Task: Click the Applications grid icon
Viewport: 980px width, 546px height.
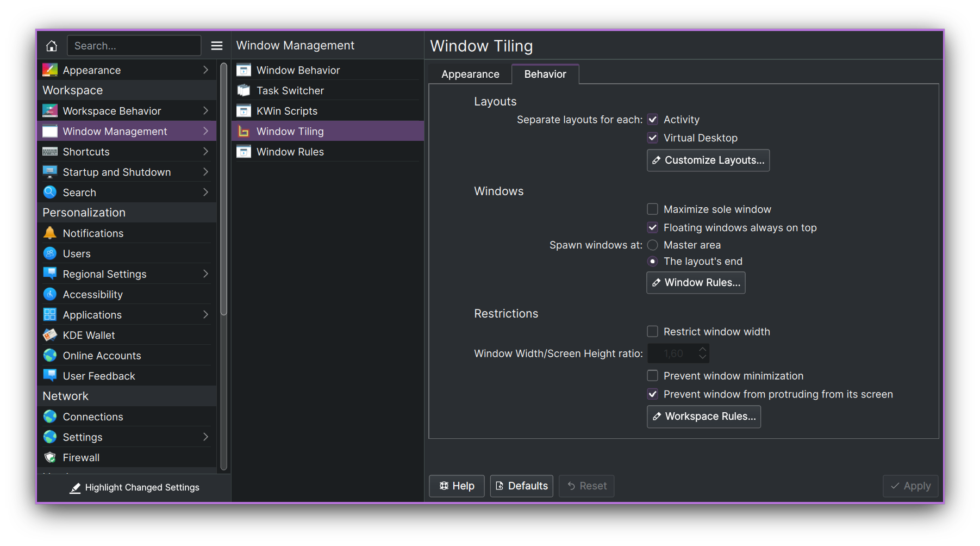Action: tap(50, 315)
